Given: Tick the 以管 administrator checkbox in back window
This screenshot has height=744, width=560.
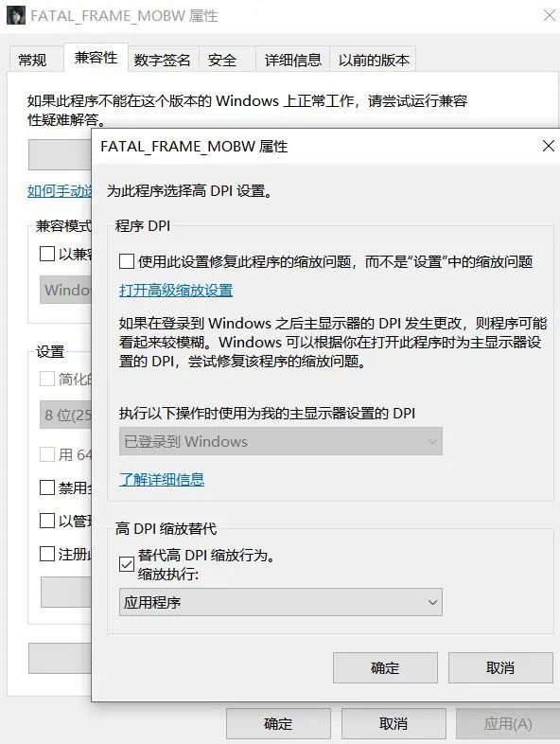Looking at the screenshot, I should (47, 521).
